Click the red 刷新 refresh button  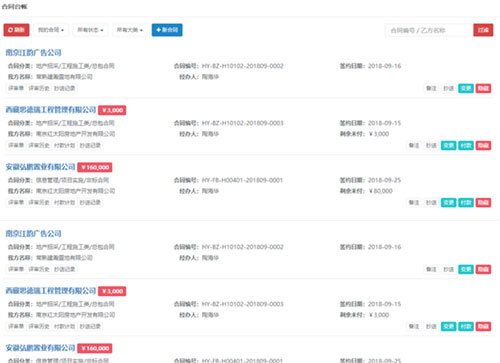click(16, 30)
